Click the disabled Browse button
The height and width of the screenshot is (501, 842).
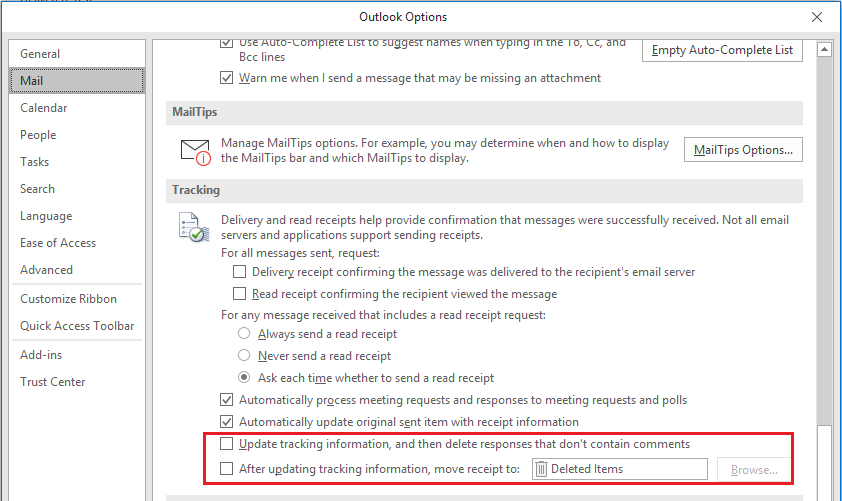coord(754,470)
